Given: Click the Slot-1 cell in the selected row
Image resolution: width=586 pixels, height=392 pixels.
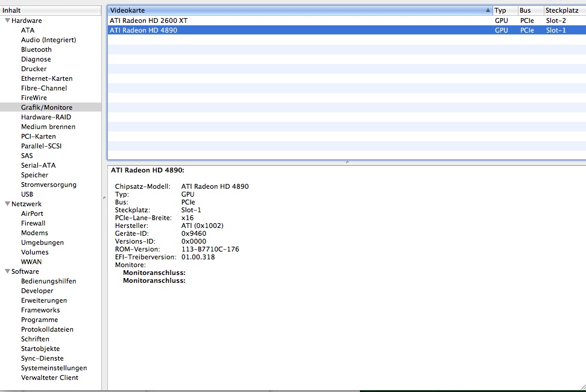Looking at the screenshot, I should click(x=556, y=30).
